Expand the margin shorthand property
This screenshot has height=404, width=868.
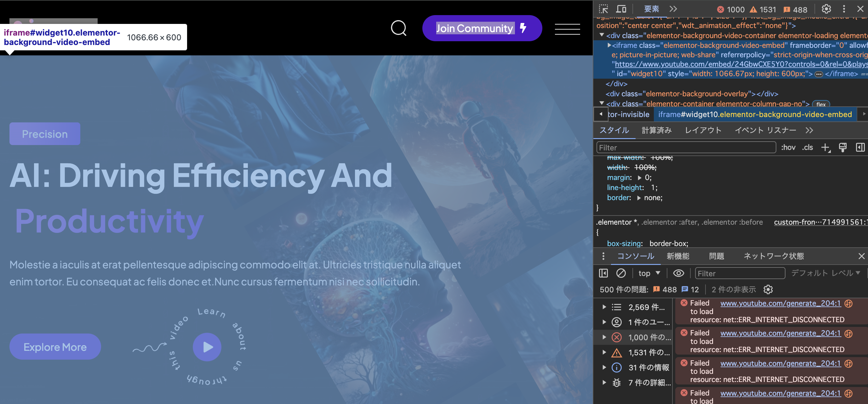tap(639, 178)
